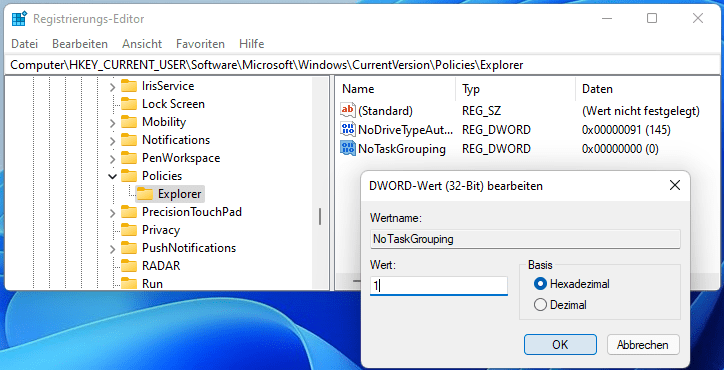Select the RADAR tree label

(x=161, y=267)
